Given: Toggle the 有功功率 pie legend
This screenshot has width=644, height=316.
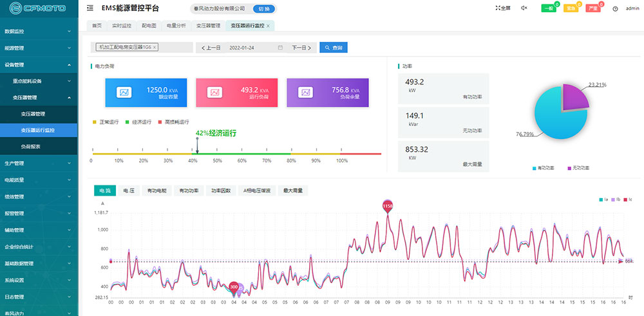Looking at the screenshot, I should (543, 168).
